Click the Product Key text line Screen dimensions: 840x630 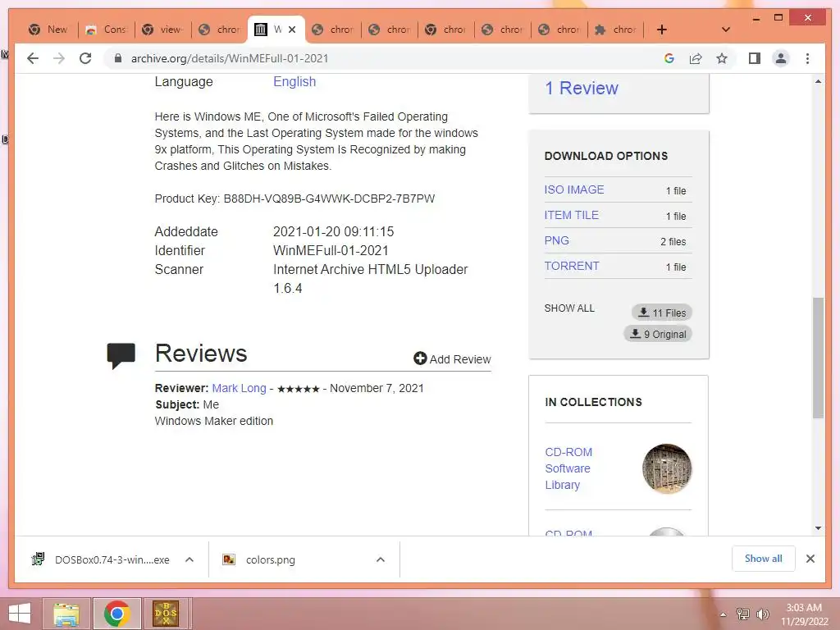(294, 199)
